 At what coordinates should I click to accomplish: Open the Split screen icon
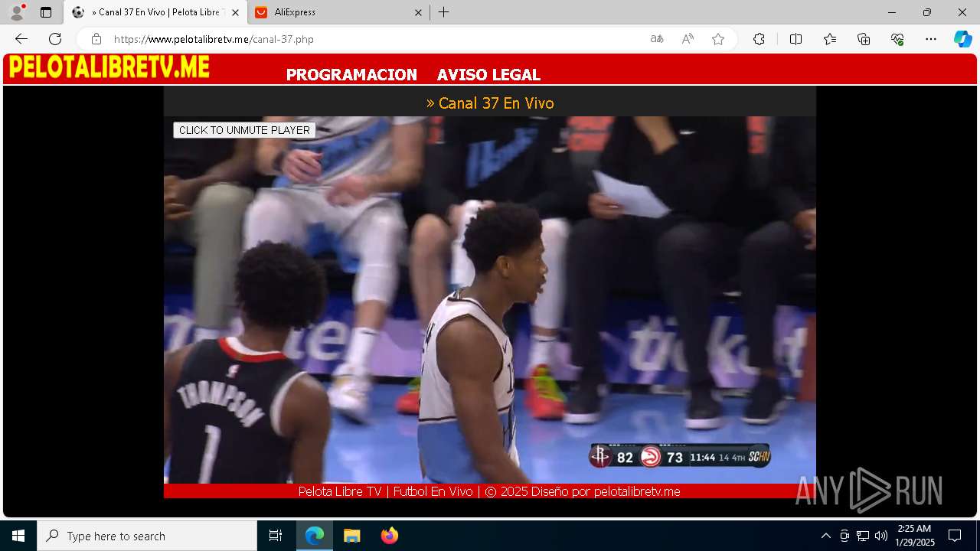(x=795, y=39)
